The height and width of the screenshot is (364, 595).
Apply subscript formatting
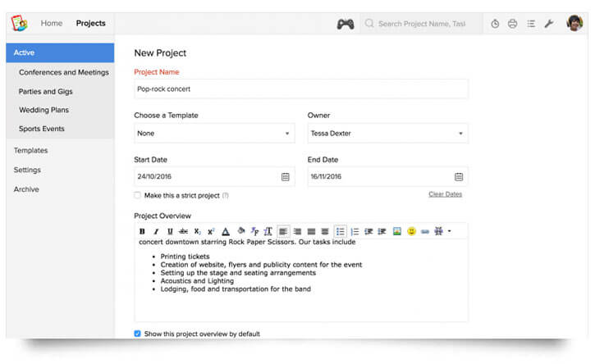pyautogui.click(x=197, y=231)
